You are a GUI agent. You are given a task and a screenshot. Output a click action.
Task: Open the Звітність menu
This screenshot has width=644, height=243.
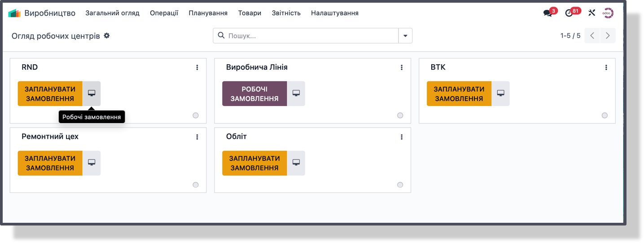(286, 13)
